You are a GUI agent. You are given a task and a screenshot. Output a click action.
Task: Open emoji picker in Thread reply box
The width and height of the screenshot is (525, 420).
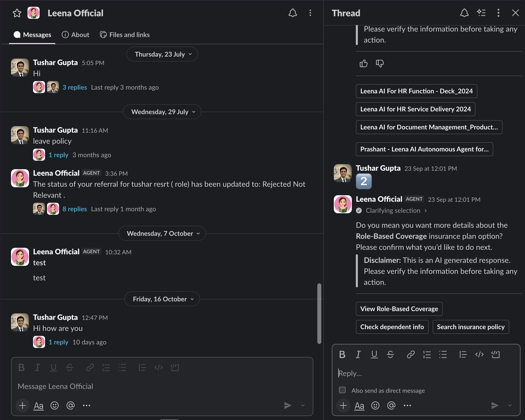(375, 405)
